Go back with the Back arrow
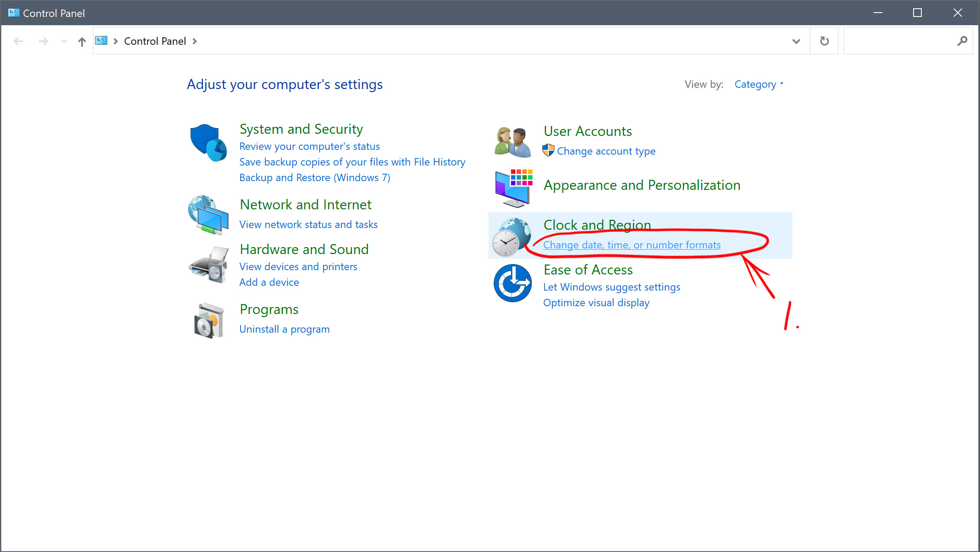Image resolution: width=980 pixels, height=552 pixels. pyautogui.click(x=18, y=41)
